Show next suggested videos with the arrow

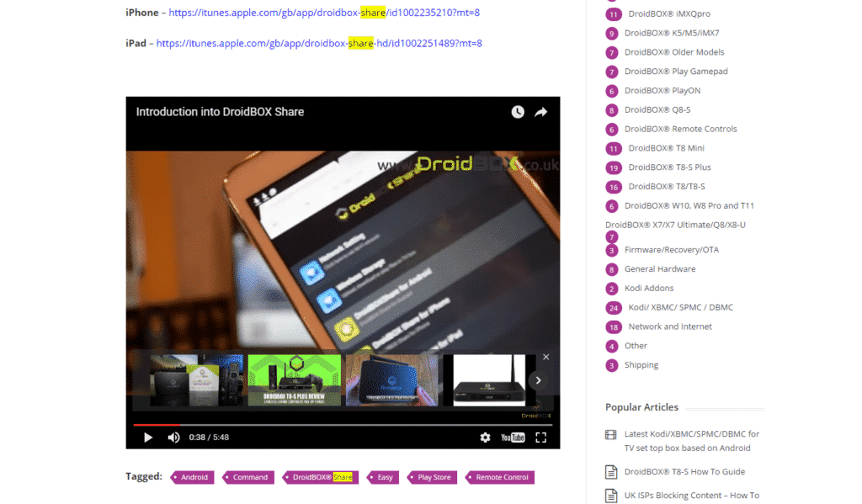[x=538, y=380]
